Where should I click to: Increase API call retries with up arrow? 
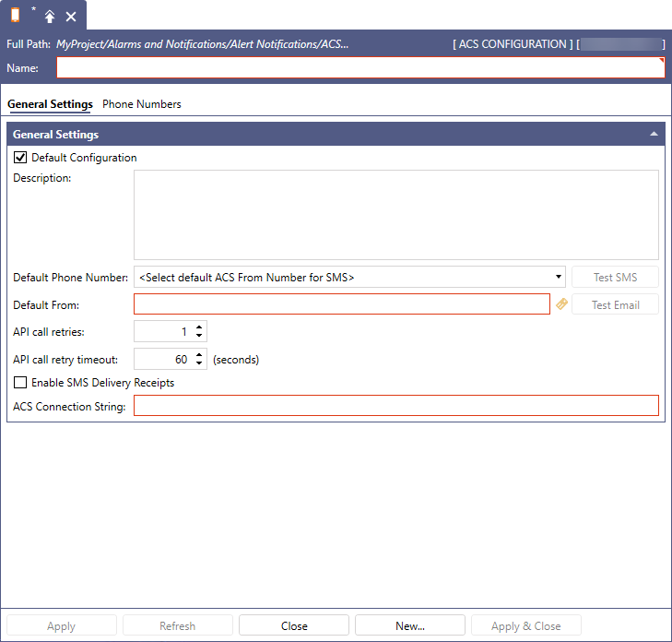tap(200, 327)
